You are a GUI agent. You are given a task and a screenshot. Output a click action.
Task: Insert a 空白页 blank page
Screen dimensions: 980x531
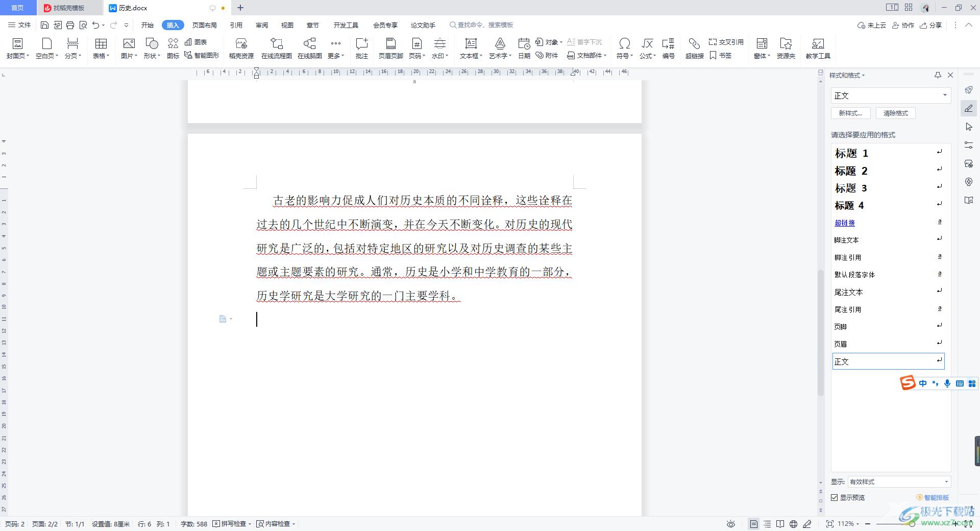[x=47, y=49]
